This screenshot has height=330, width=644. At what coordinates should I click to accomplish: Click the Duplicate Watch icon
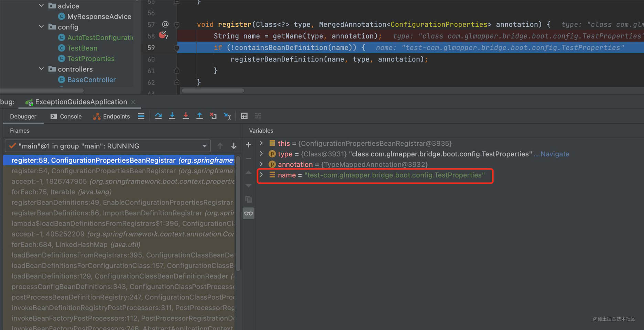click(249, 199)
